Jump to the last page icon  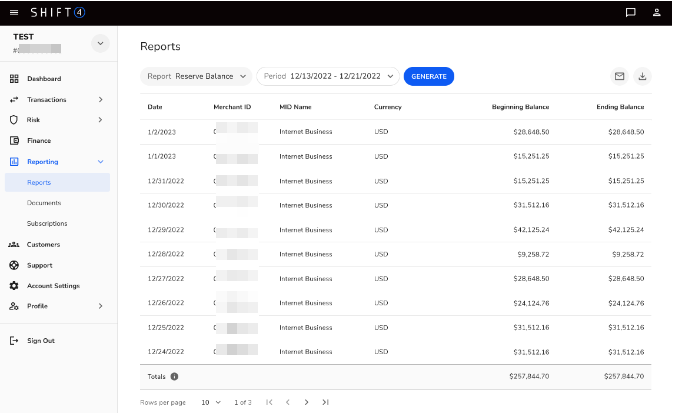click(x=325, y=402)
